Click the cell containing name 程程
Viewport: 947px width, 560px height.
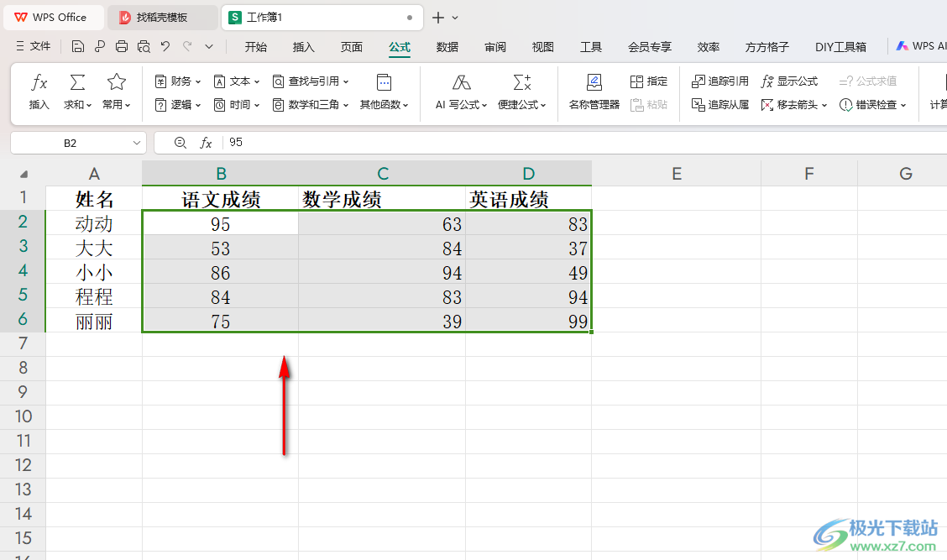coord(94,296)
